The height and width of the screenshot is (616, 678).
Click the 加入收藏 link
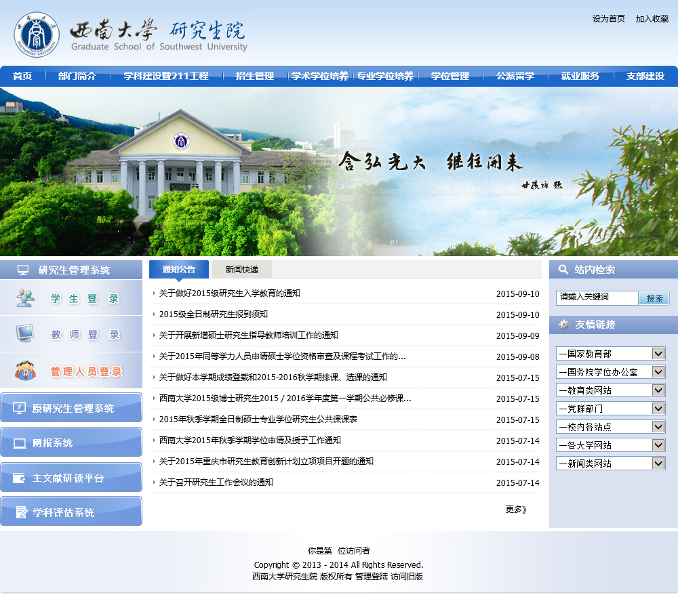coord(652,18)
